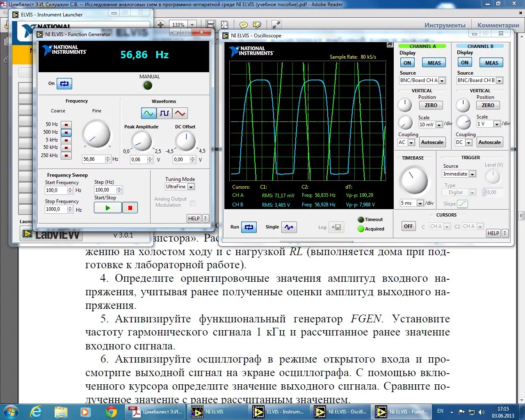Toggle Channel A display ON button
Screen dimensions: 525x420
[407, 63]
